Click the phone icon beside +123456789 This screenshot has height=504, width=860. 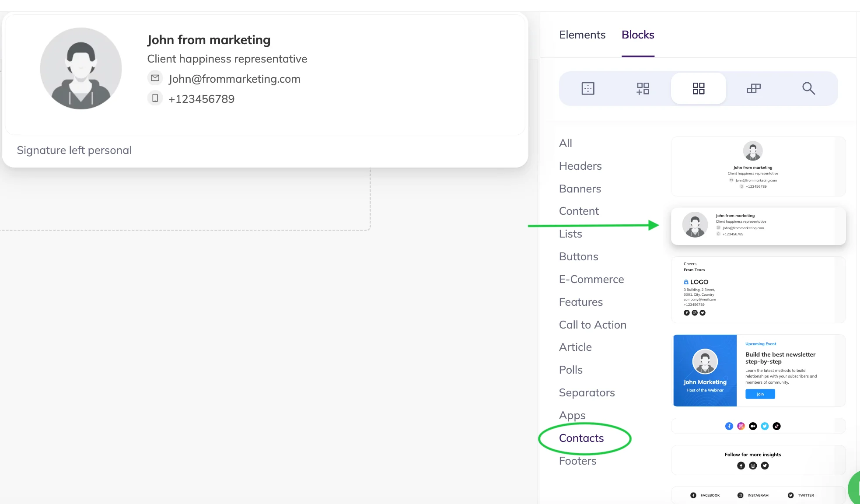pyautogui.click(x=155, y=98)
